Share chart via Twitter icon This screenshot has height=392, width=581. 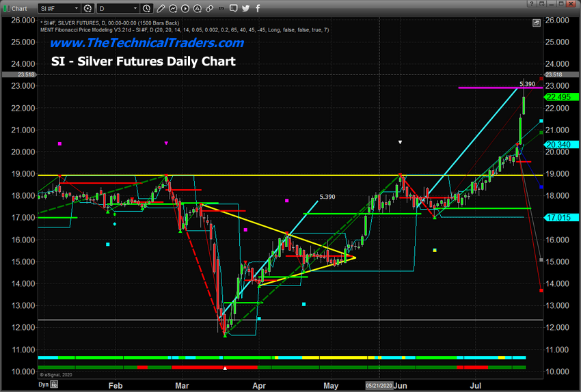pyautogui.click(x=245, y=8)
